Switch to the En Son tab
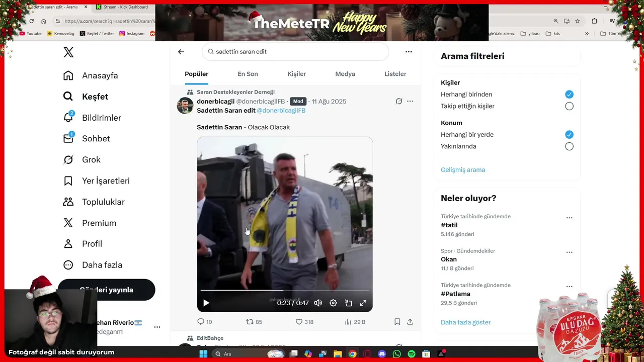This screenshot has height=362, width=644. pos(248,74)
